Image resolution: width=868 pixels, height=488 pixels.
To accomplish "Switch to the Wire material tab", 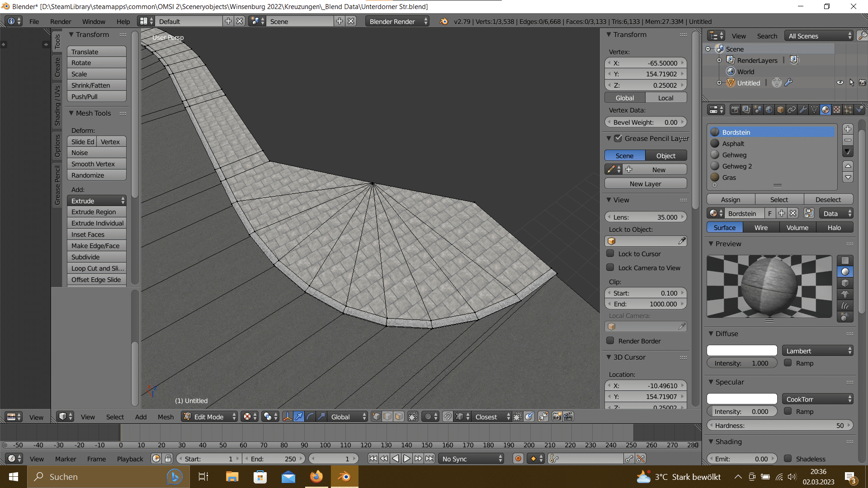I will (761, 228).
